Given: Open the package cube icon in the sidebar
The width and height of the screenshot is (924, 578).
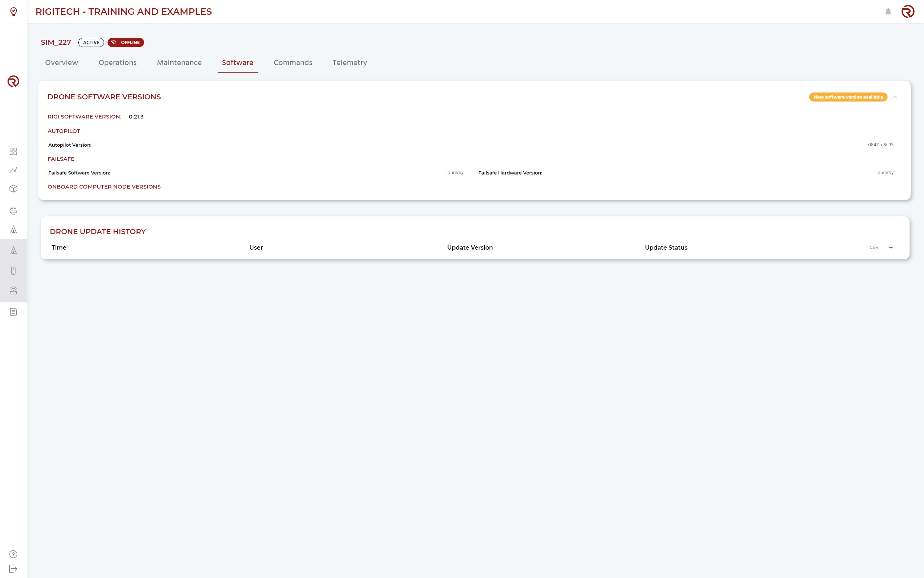Looking at the screenshot, I should (x=13, y=189).
